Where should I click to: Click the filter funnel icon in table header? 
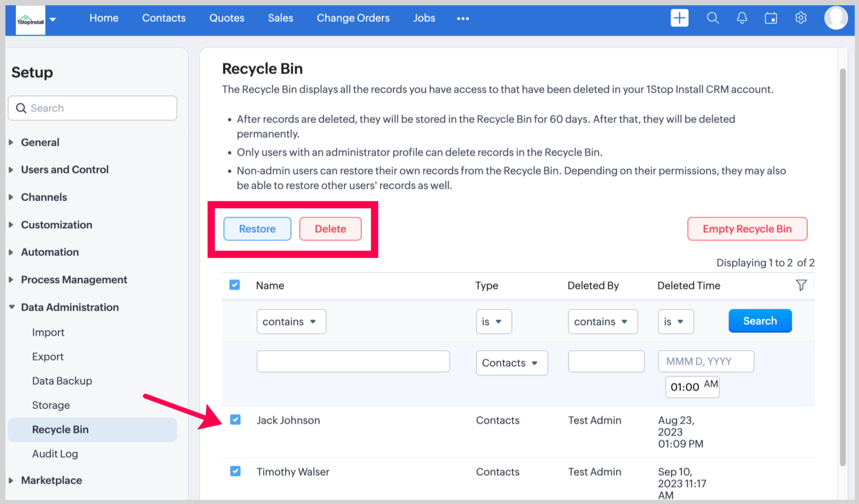[801, 285]
